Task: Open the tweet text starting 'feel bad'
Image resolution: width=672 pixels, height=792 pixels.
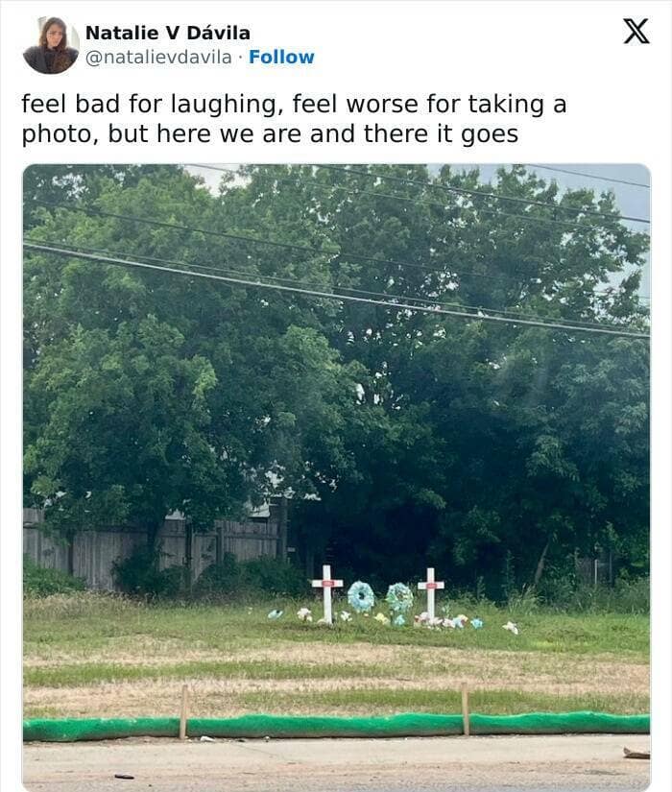Action: click(x=294, y=119)
